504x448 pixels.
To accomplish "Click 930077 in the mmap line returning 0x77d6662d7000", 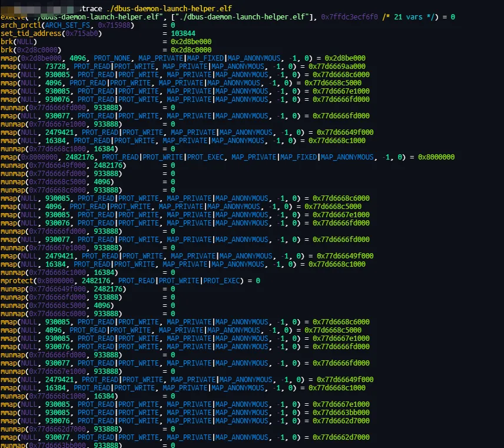I will 57,437.
